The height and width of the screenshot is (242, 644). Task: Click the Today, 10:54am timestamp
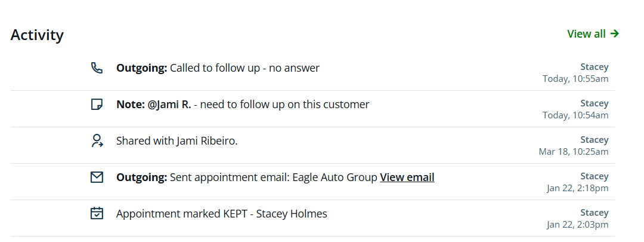point(575,115)
